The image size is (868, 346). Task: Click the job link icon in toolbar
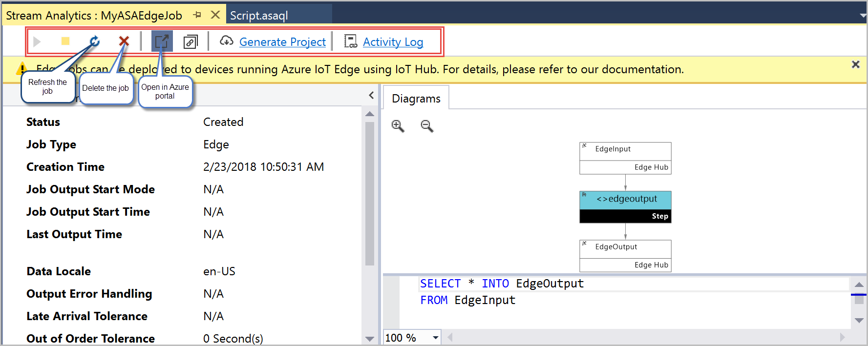click(x=191, y=42)
